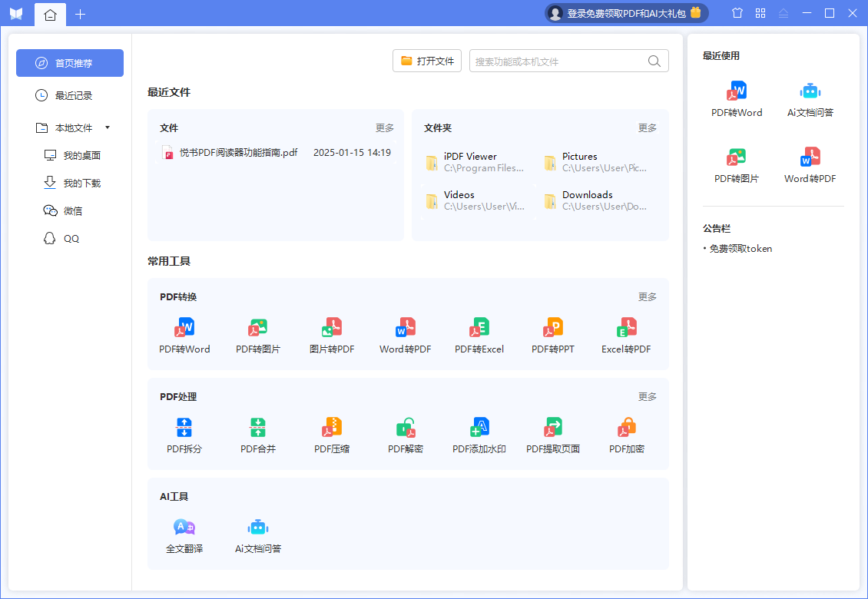Select 首页推荐 in the sidebar
The height and width of the screenshot is (599, 868).
click(x=70, y=63)
